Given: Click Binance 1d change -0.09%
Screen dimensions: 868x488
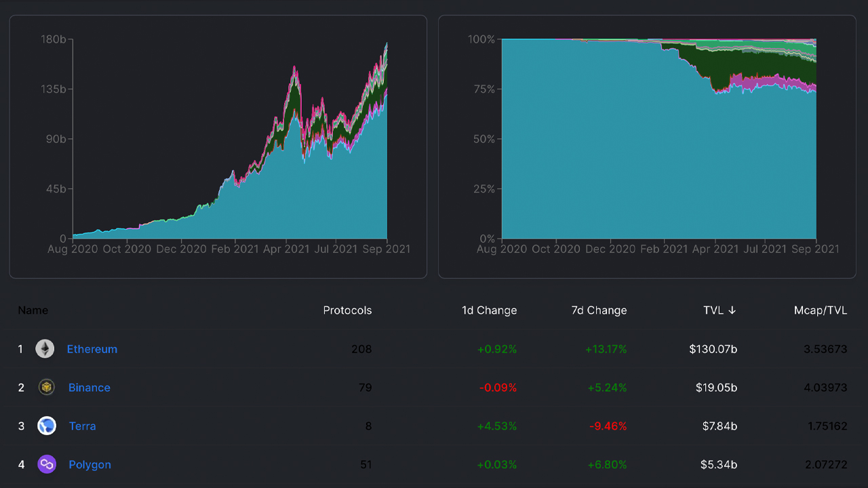Looking at the screenshot, I should point(498,388).
